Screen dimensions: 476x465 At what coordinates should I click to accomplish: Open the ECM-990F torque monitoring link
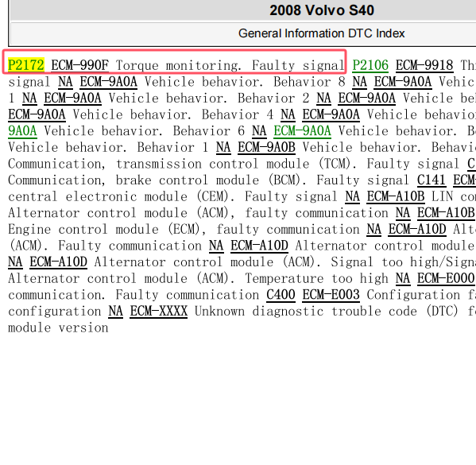point(79,65)
